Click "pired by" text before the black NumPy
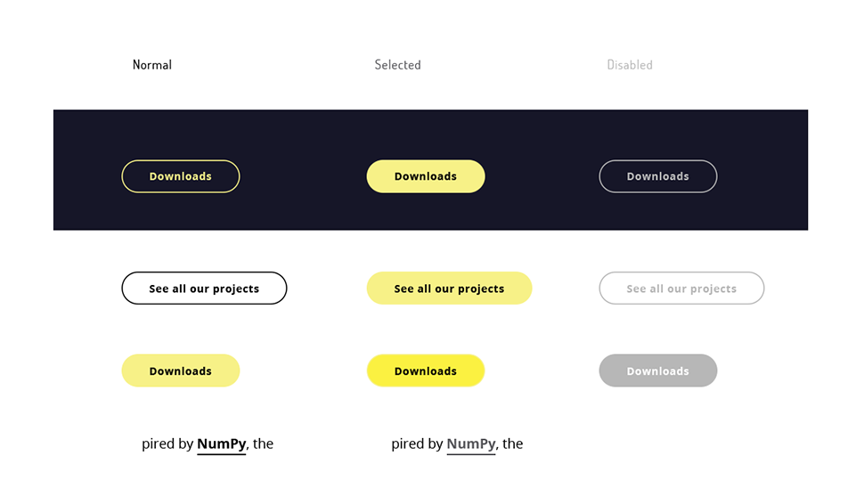Viewport: 864px width, 504px height. 167,443
